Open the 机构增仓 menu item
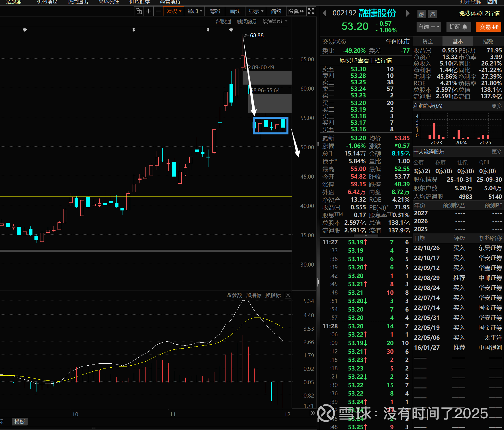Screen dimensions: 504x430 (47, 2)
